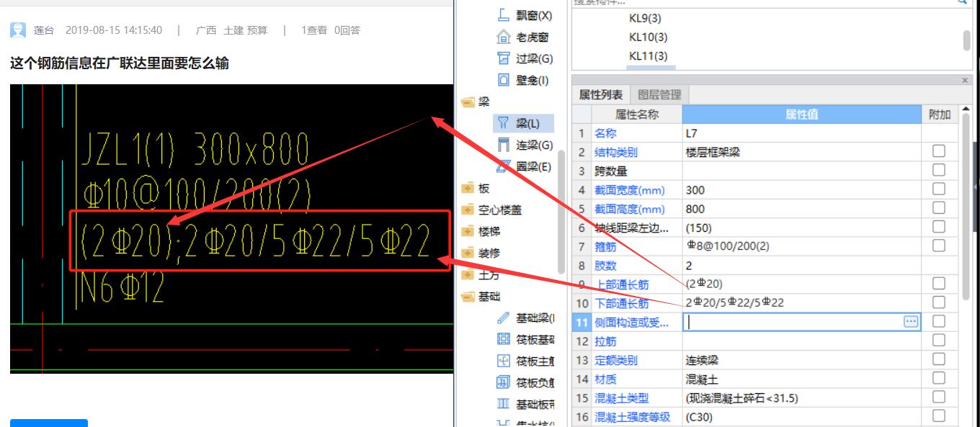Select KL11(3) in component list
Image resolution: width=980 pixels, height=427 pixels.
[x=648, y=55]
